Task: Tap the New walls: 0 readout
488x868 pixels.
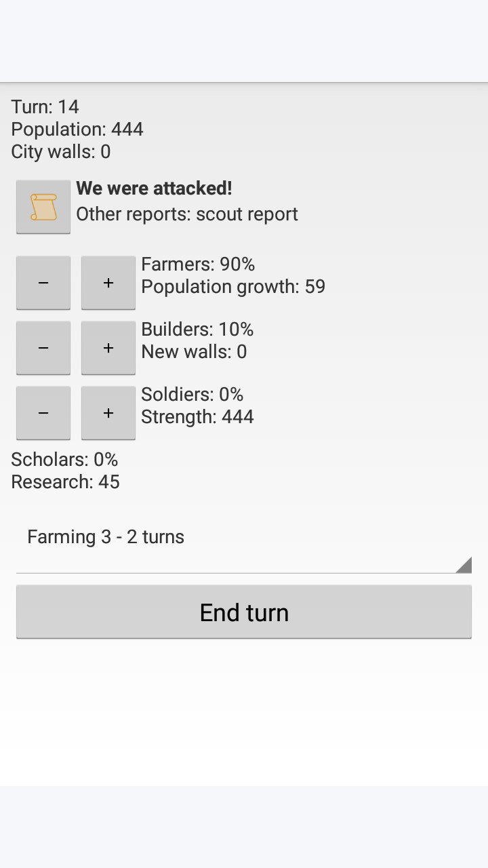Action: pos(194,352)
